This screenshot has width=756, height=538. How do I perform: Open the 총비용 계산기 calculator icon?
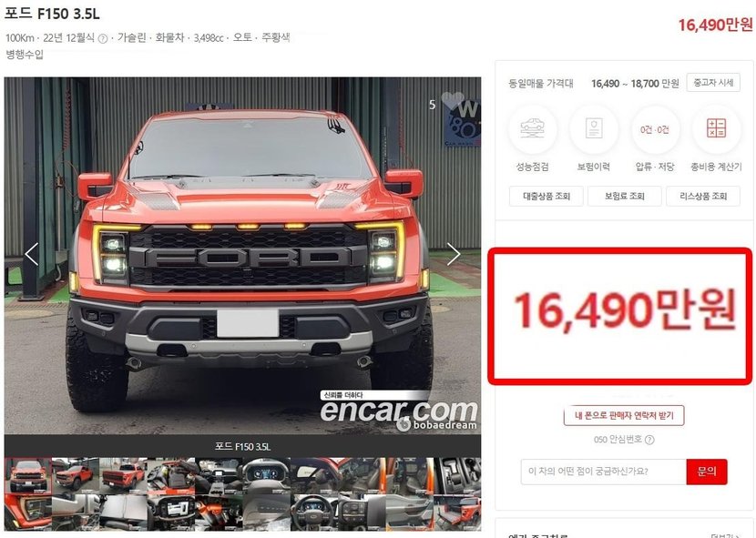[x=716, y=128]
